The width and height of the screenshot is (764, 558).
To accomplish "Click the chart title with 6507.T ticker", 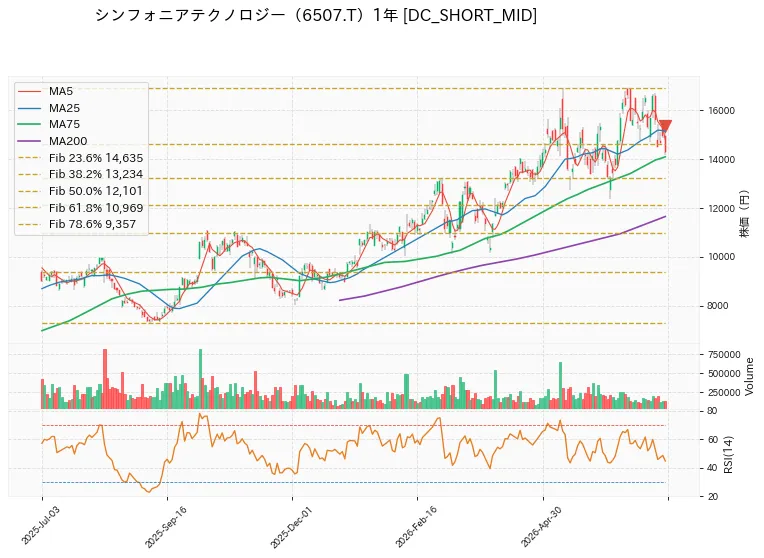I will click(316, 16).
